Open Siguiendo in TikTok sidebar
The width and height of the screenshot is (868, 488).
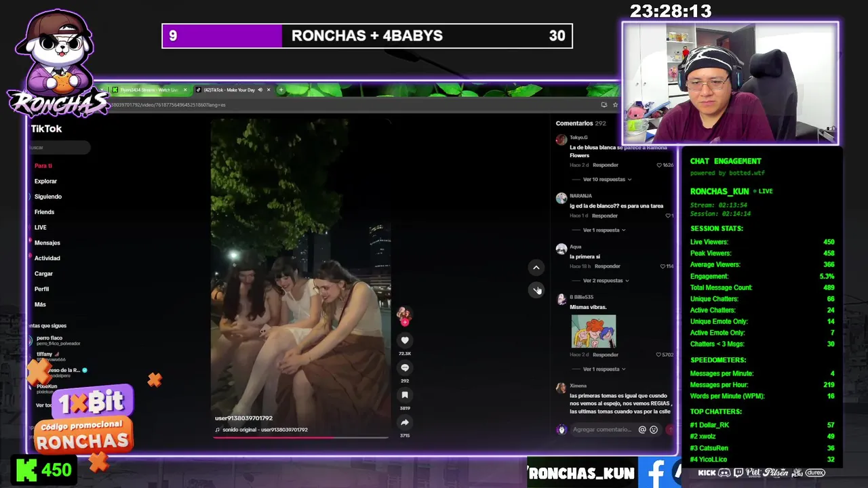click(x=47, y=197)
